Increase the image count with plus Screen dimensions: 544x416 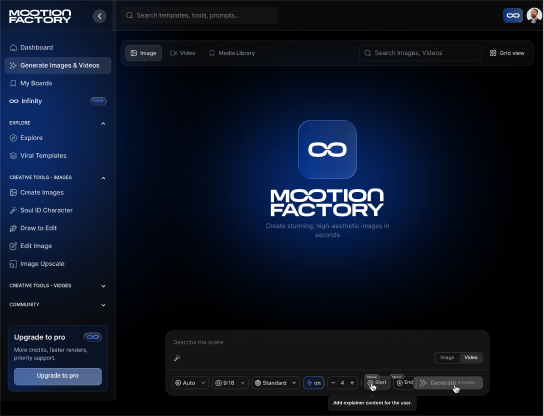pyautogui.click(x=352, y=383)
